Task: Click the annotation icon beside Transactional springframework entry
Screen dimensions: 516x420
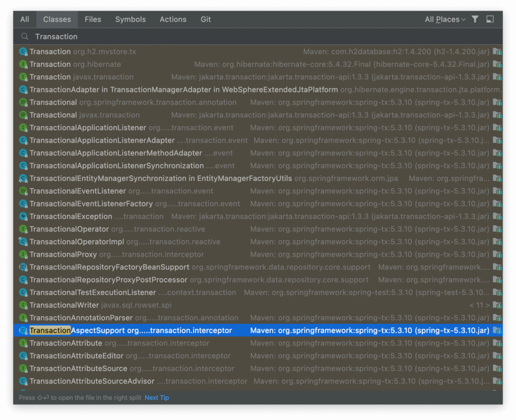Action: [x=22, y=102]
